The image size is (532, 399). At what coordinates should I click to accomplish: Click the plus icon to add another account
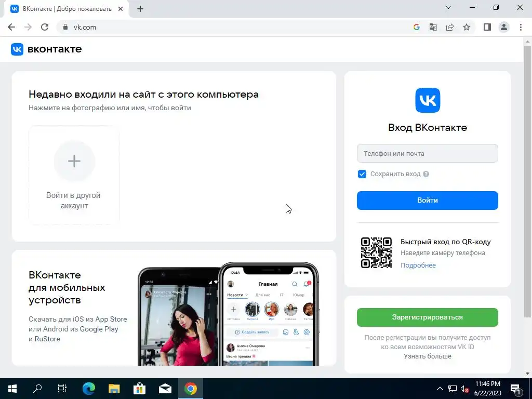point(74,161)
